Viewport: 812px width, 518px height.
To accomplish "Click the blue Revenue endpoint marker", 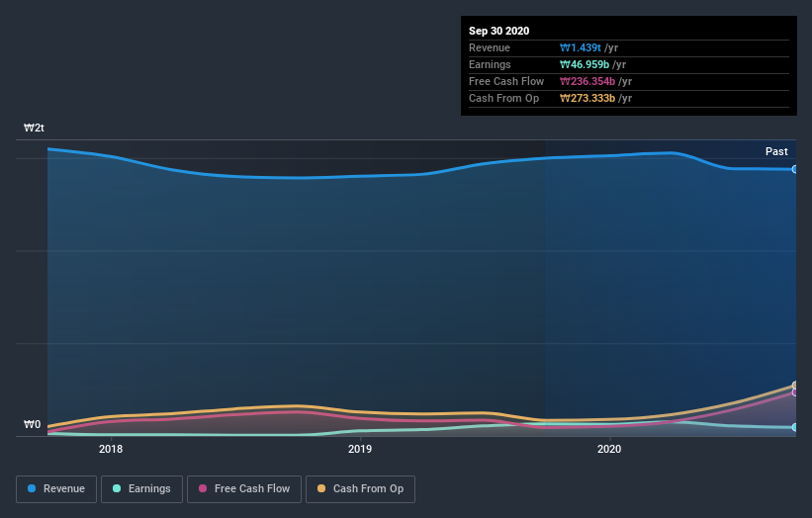I will tap(794, 169).
